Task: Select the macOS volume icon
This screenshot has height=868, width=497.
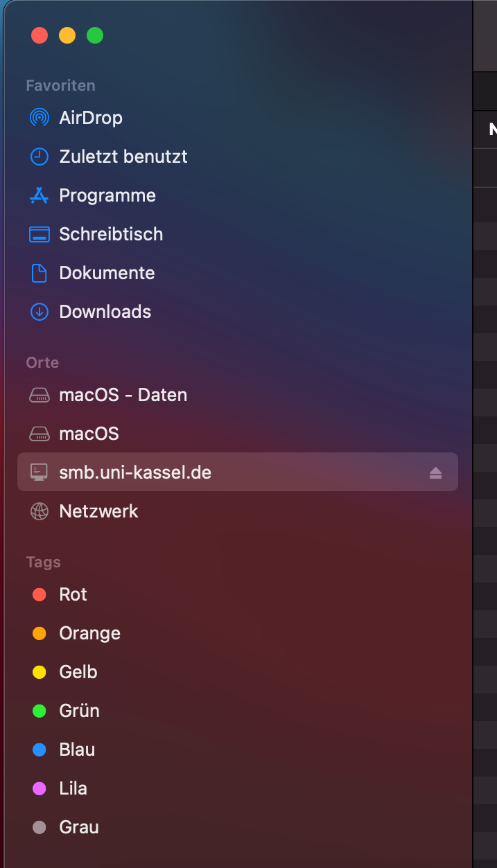Action: tap(40, 434)
